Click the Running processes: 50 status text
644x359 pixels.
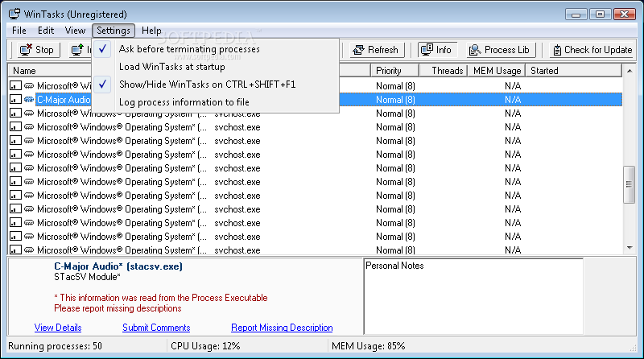pyautogui.click(x=55, y=346)
